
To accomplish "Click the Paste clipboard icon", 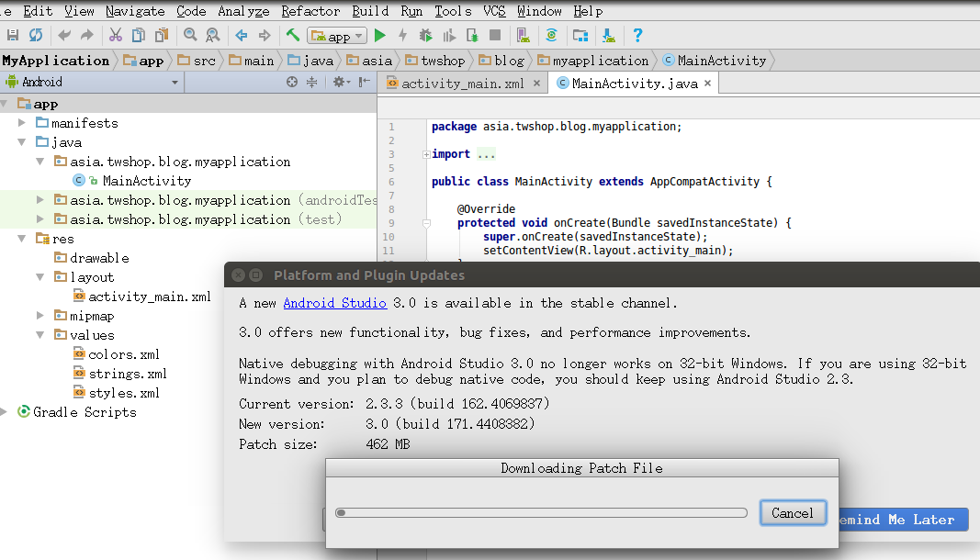I will 162,36.
